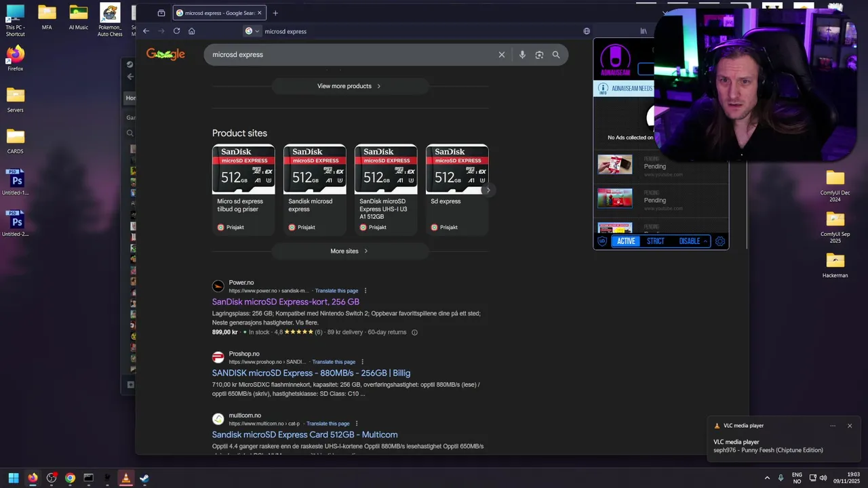Open Steam from the taskbar
868x488 pixels.
pos(144,478)
